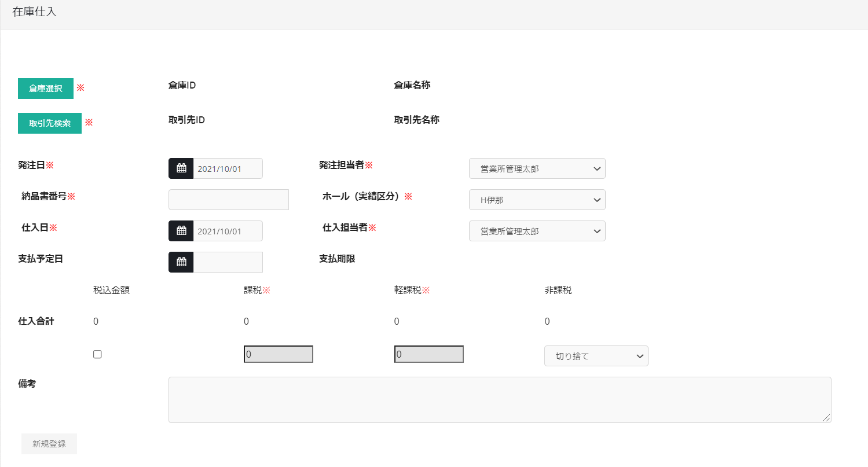868x467 pixels.
Task: Focus the 納品書番号 text field
Action: (228, 200)
